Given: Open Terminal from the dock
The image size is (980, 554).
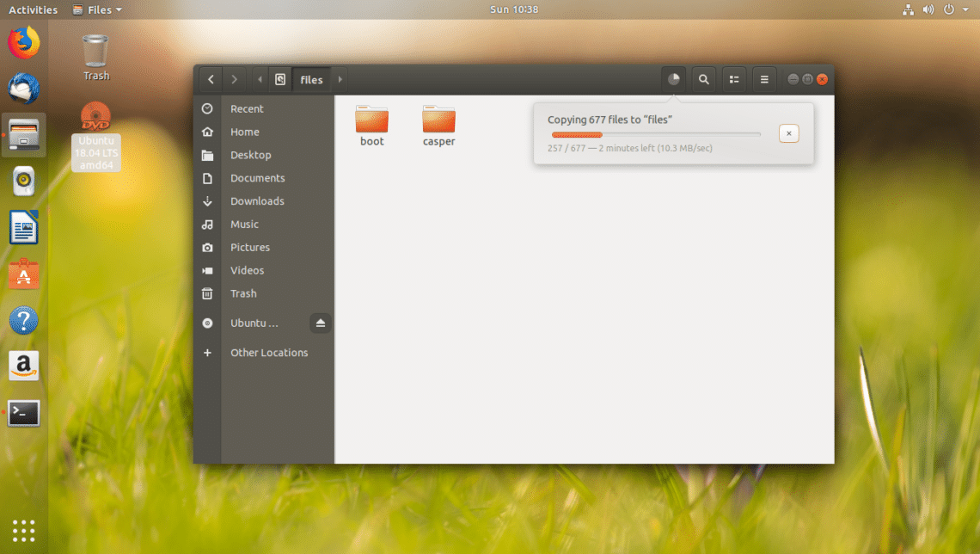Looking at the screenshot, I should click(x=24, y=413).
